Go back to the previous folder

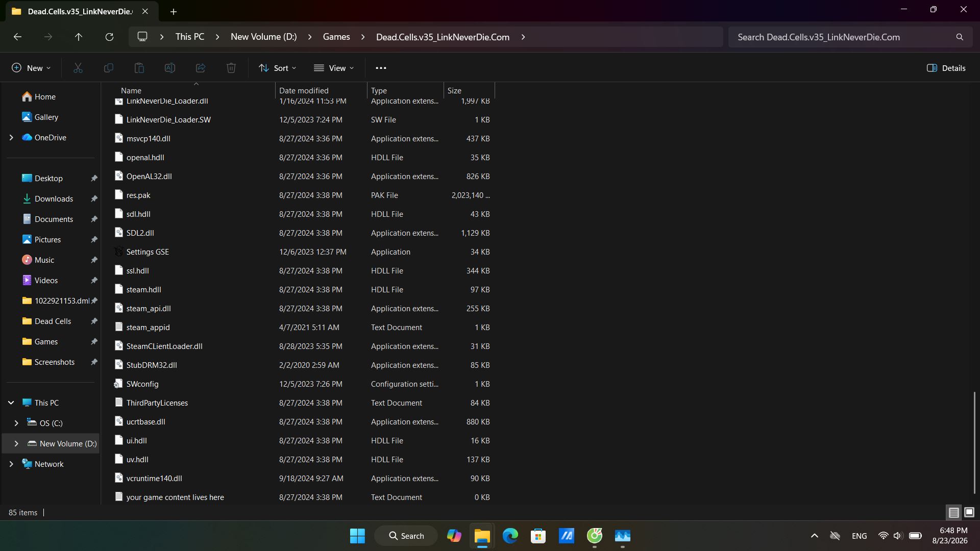[x=17, y=37]
